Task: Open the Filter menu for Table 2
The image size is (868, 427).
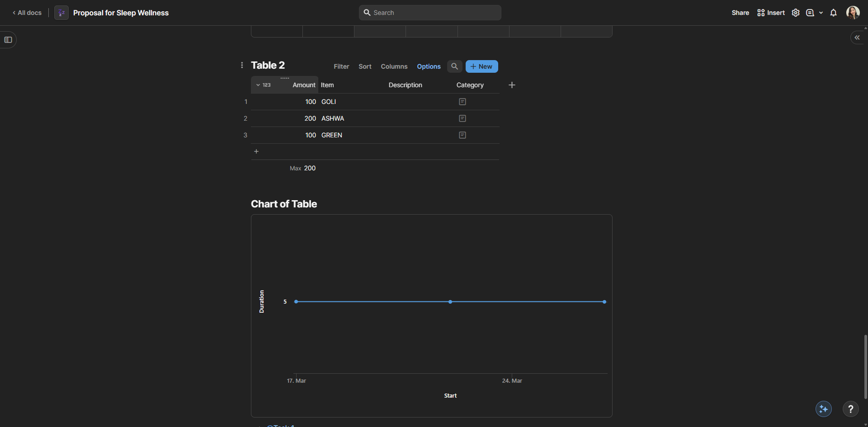Action: pos(341,66)
